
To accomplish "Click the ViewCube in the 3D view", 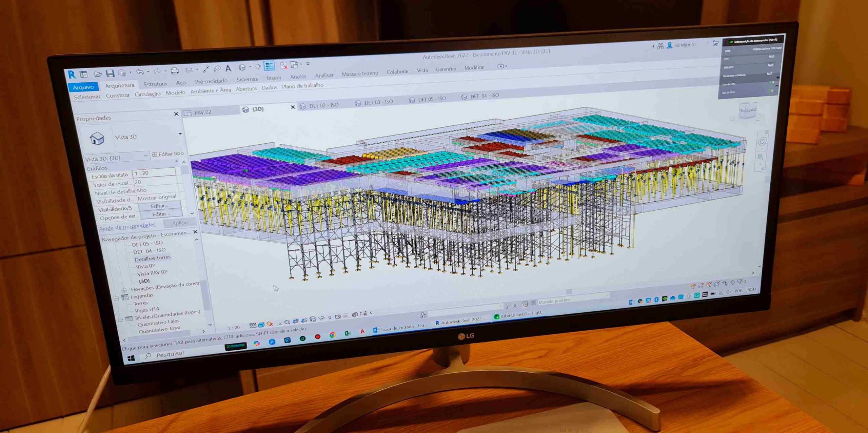I will (x=747, y=111).
